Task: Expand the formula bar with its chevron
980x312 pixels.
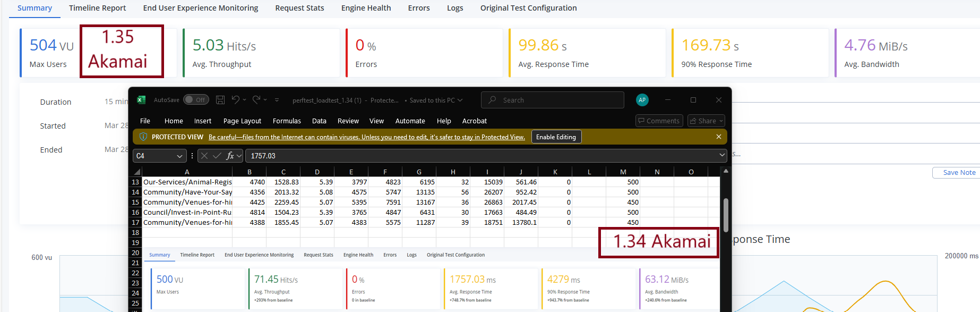Action: [x=722, y=155]
